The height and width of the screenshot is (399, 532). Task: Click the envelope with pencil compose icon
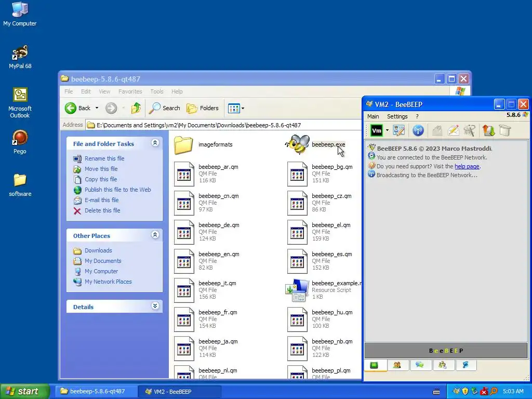pyautogui.click(x=453, y=130)
